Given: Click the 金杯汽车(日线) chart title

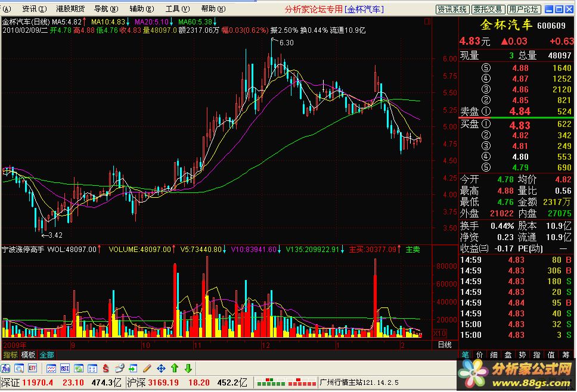Looking at the screenshot, I should coord(26,21).
